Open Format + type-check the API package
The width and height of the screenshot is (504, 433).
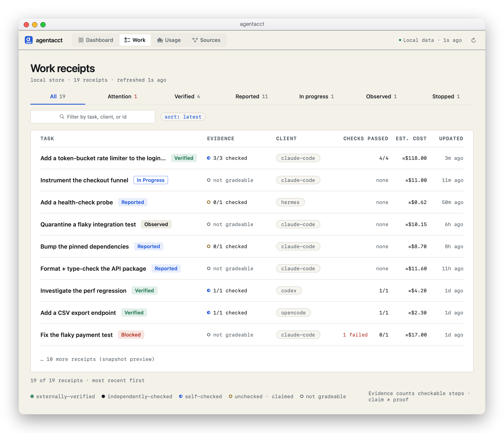[252, 268]
